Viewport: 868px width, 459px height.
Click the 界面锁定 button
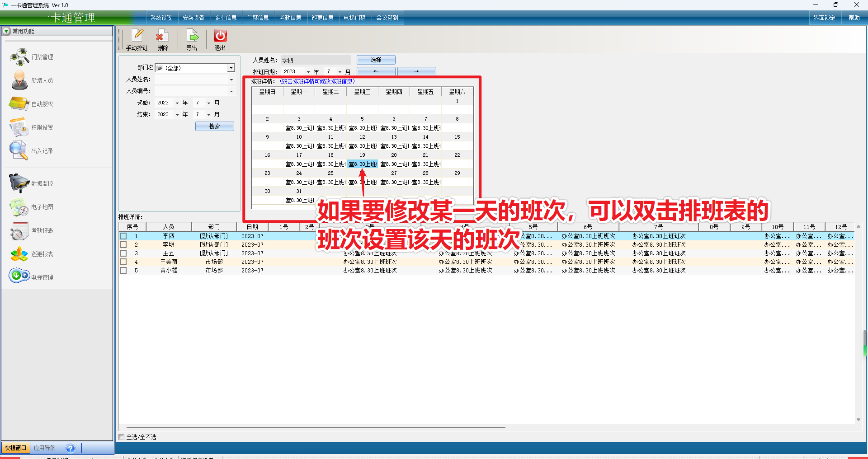point(824,18)
